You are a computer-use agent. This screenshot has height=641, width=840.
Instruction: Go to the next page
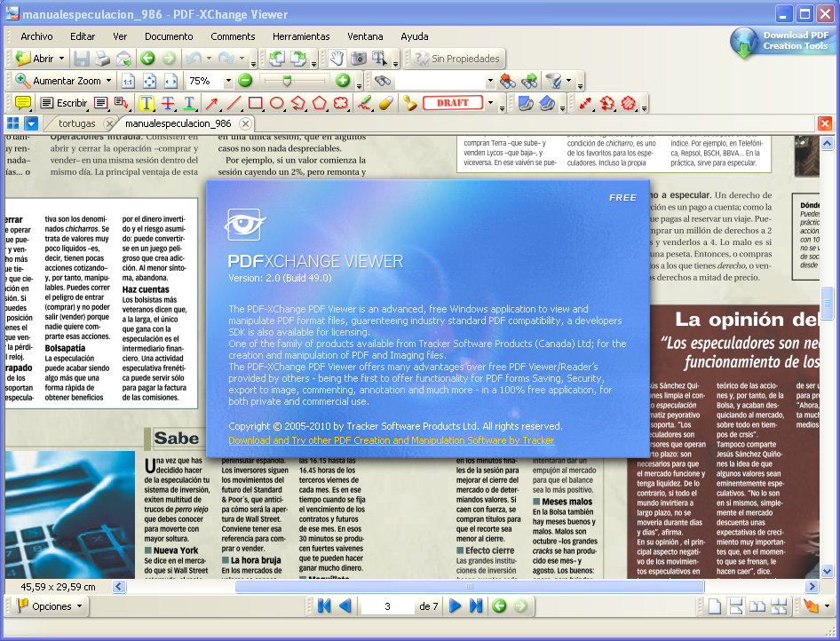[455, 605]
